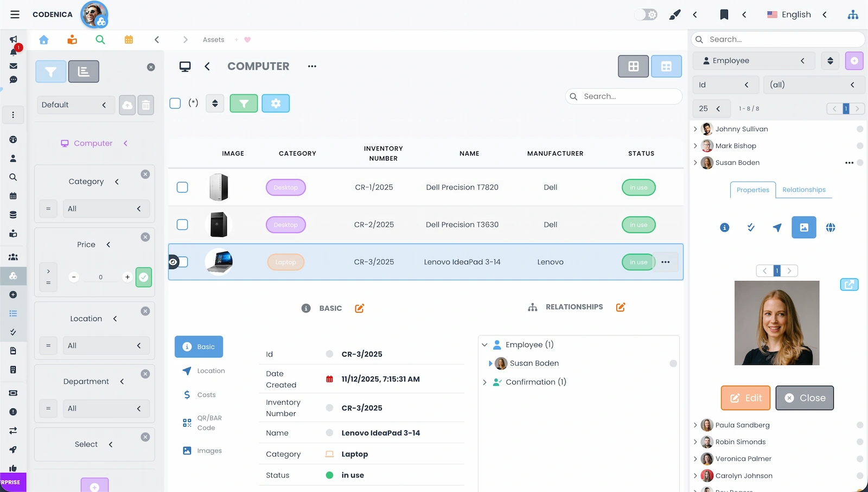868x492 pixels.
Task: Click the image gallery icon in Properties panel
Action: (803, 227)
